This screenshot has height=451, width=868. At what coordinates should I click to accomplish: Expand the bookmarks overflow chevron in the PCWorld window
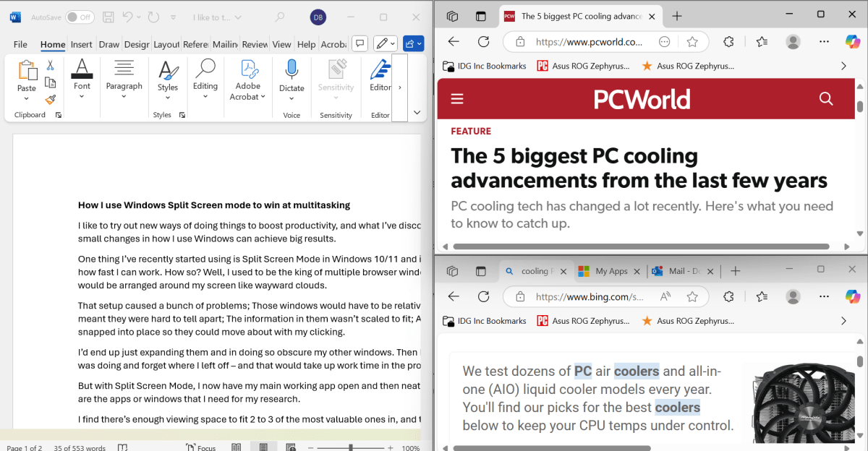pos(843,66)
